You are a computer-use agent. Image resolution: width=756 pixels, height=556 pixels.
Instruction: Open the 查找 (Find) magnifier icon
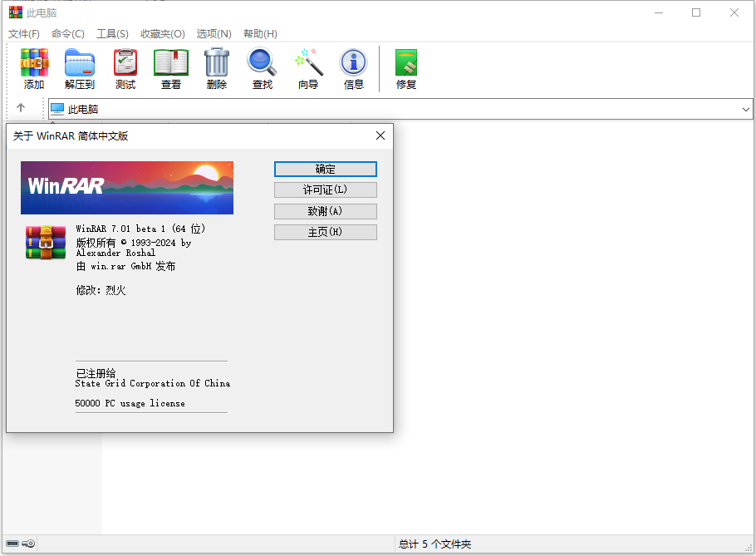[x=263, y=68]
